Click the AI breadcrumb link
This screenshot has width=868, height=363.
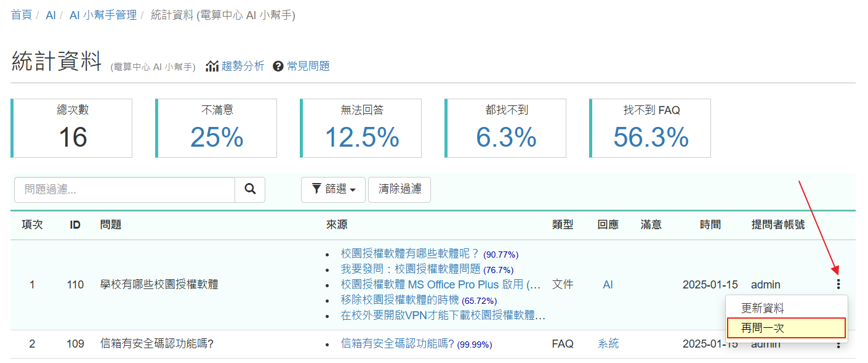50,15
